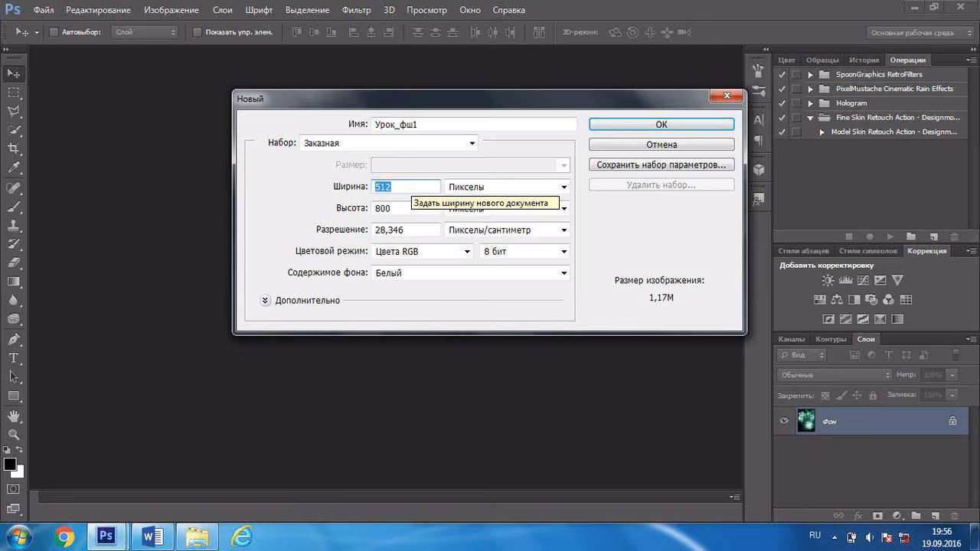Click the Фон layer thumbnail
The height and width of the screenshot is (551, 980).
point(806,421)
